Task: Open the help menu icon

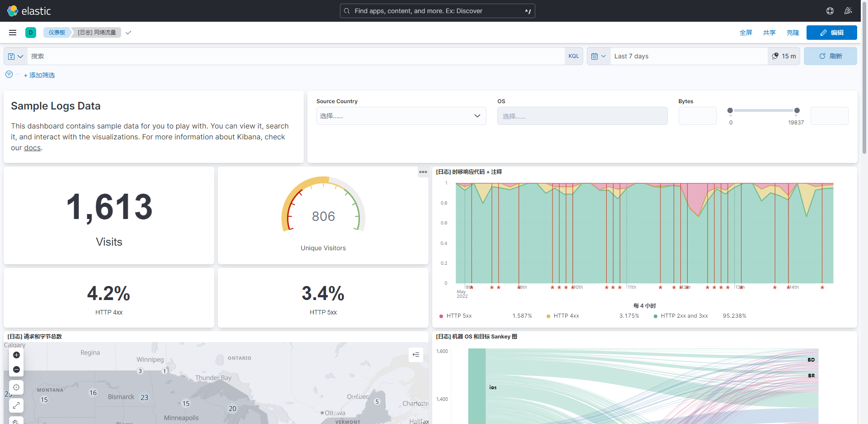Action: (830, 11)
